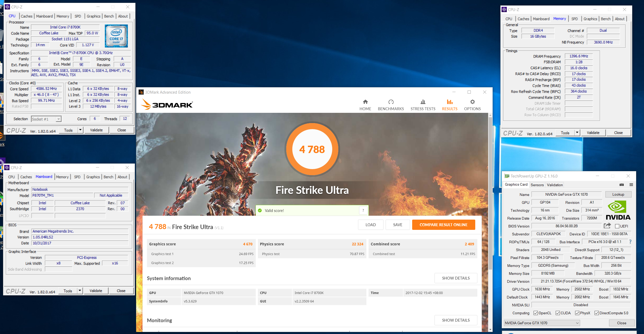Open Graphics tab in CPU-Z Mainboard window
The width and height of the screenshot is (644, 334).
(93, 177)
